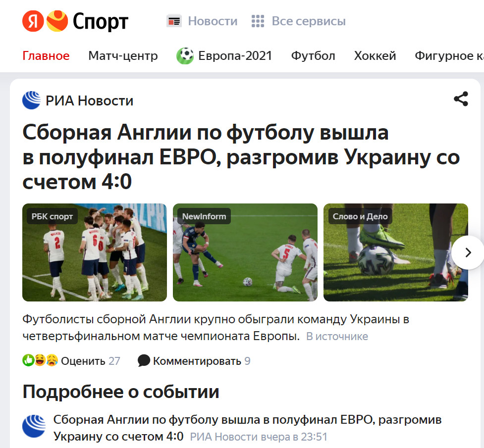Switch to the Матч-центр tab

(x=123, y=56)
